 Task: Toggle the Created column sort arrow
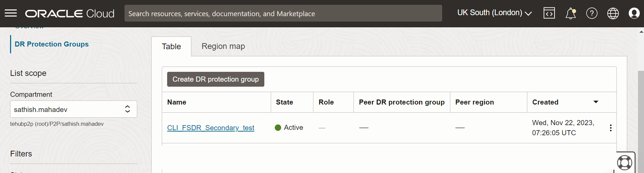(596, 102)
